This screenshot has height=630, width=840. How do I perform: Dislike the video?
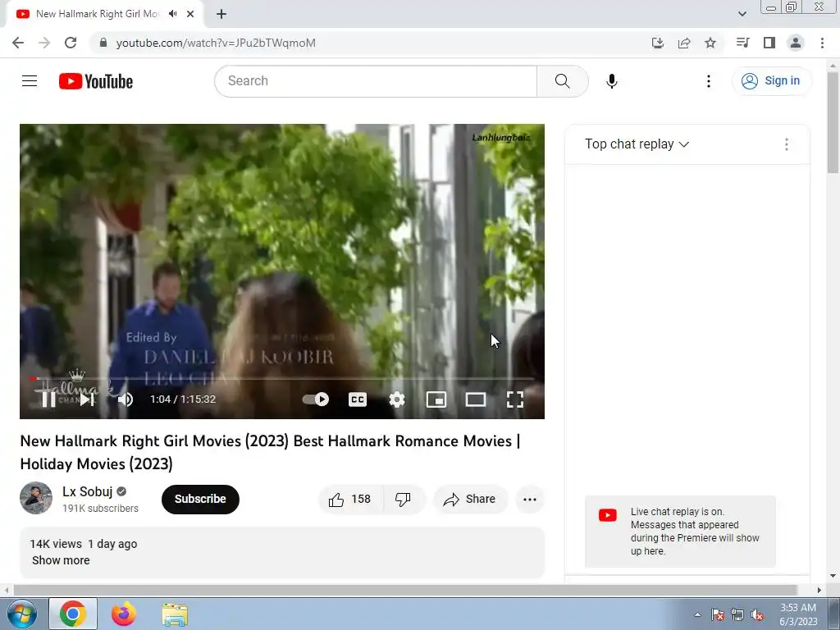coord(404,500)
